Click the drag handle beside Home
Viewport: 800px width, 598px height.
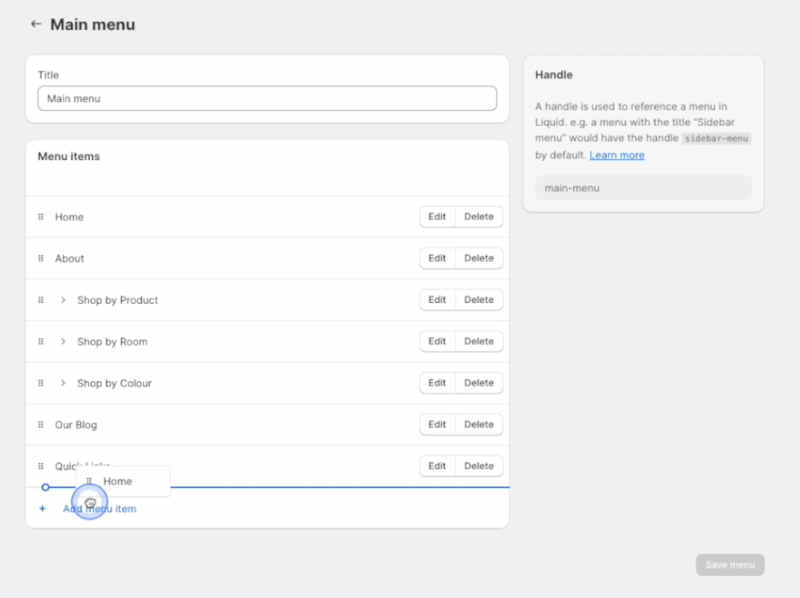(x=40, y=217)
